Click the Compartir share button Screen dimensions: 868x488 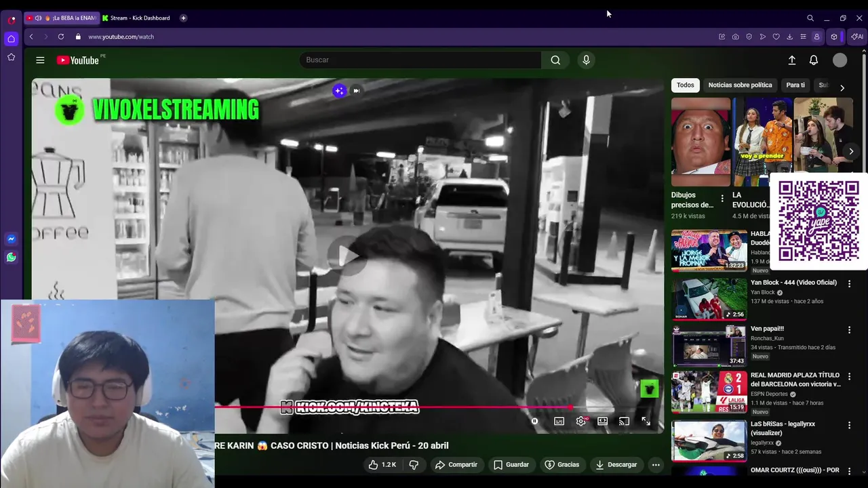pyautogui.click(x=456, y=465)
